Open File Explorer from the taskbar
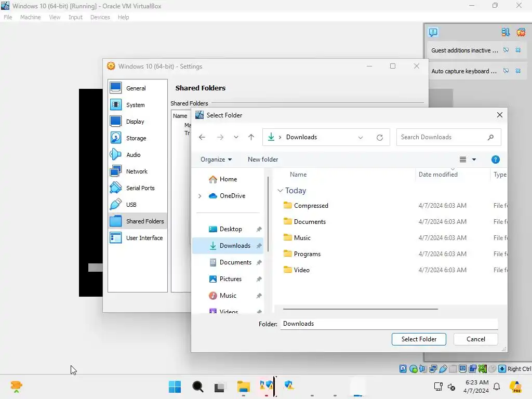532x399 pixels. pos(243,387)
